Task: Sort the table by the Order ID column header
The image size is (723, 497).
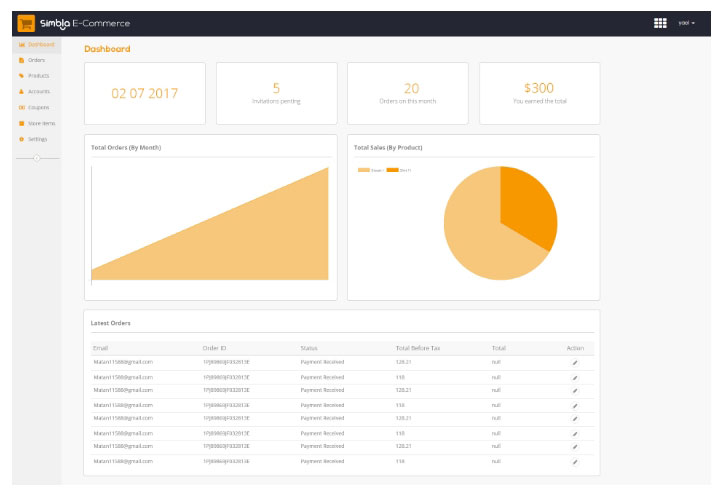Action: [214, 348]
